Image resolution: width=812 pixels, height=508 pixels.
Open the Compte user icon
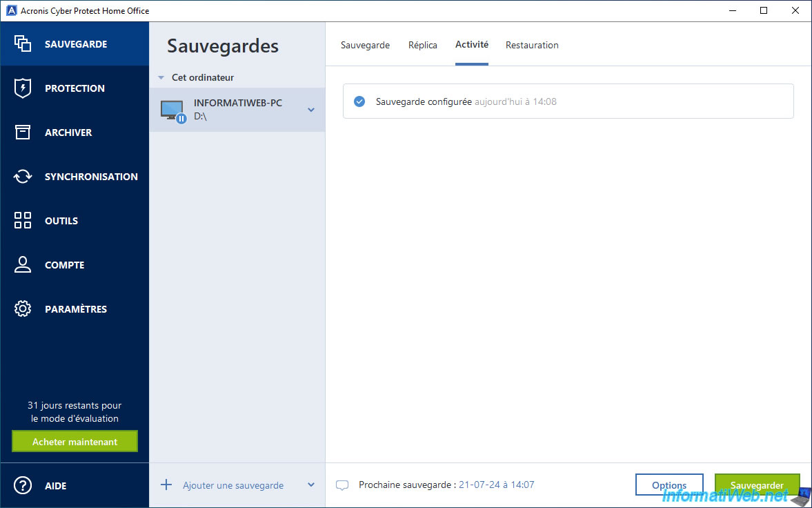(x=23, y=265)
